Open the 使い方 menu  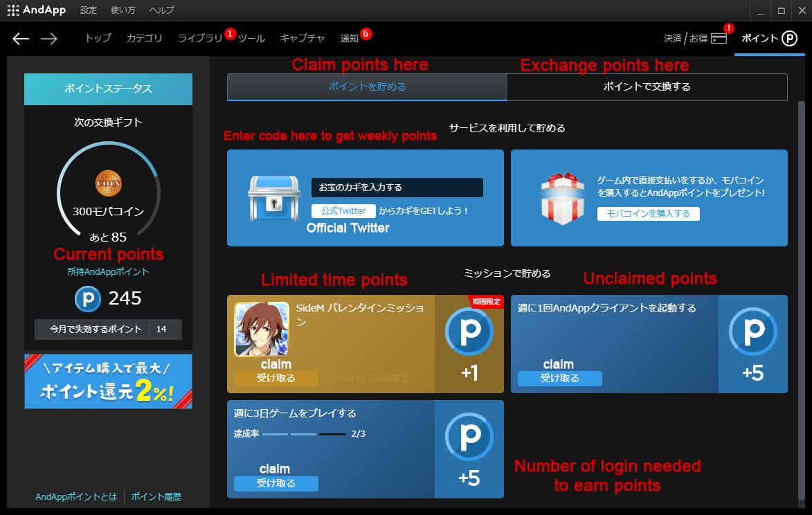pyautogui.click(x=123, y=10)
